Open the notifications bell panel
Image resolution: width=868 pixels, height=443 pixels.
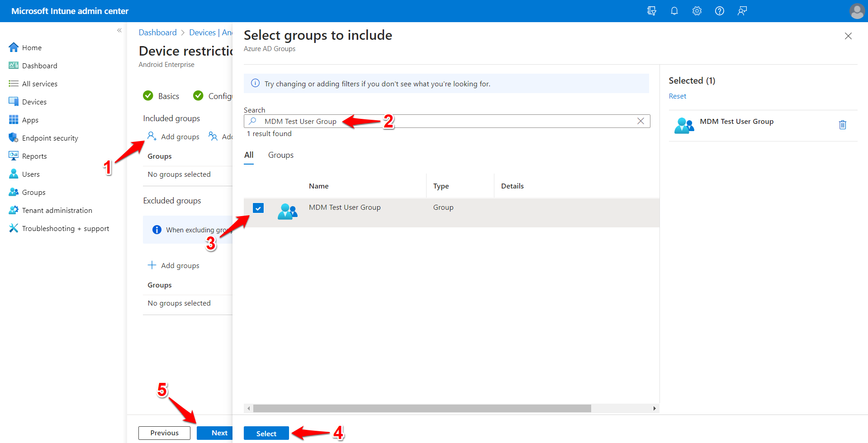(x=674, y=10)
